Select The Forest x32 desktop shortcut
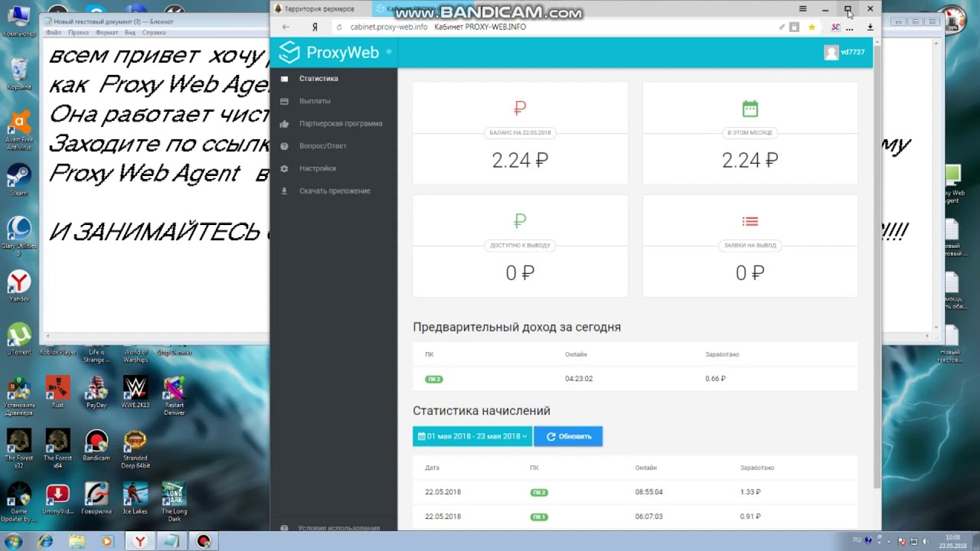 pyautogui.click(x=19, y=448)
